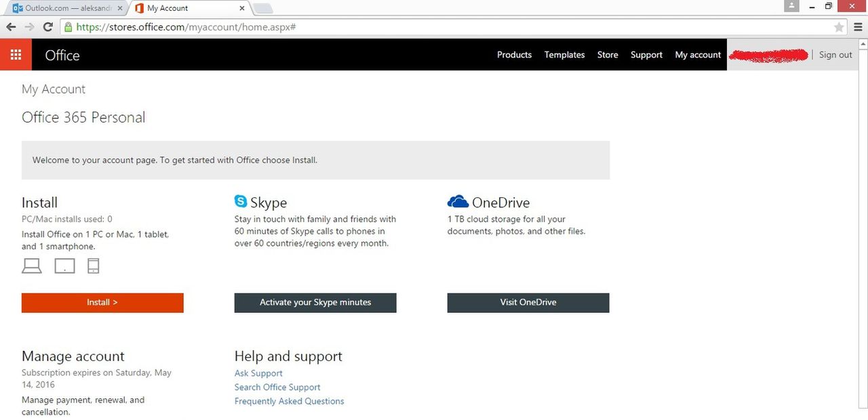Screen dimensions: 868x420
Task: Click the welcome banner message
Action: (x=175, y=161)
